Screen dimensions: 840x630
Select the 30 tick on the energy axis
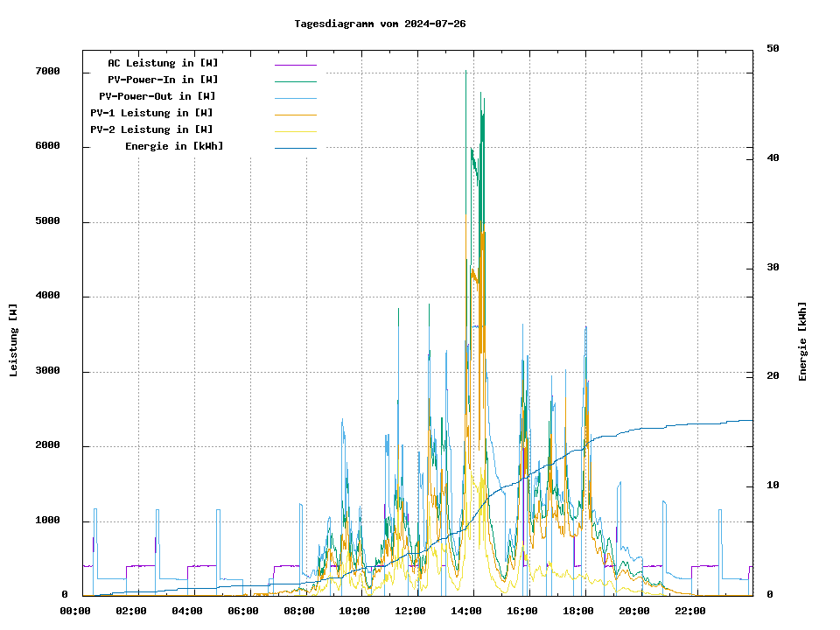(x=773, y=268)
